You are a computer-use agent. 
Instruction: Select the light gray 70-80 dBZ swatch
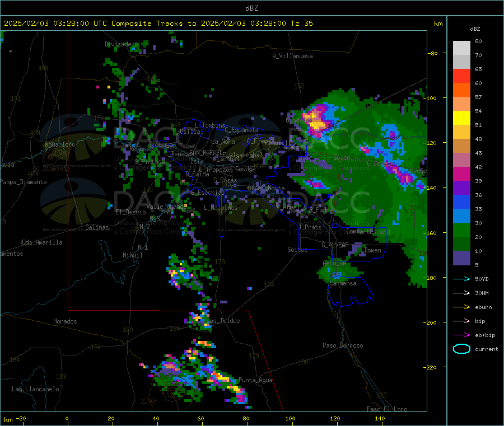click(461, 48)
